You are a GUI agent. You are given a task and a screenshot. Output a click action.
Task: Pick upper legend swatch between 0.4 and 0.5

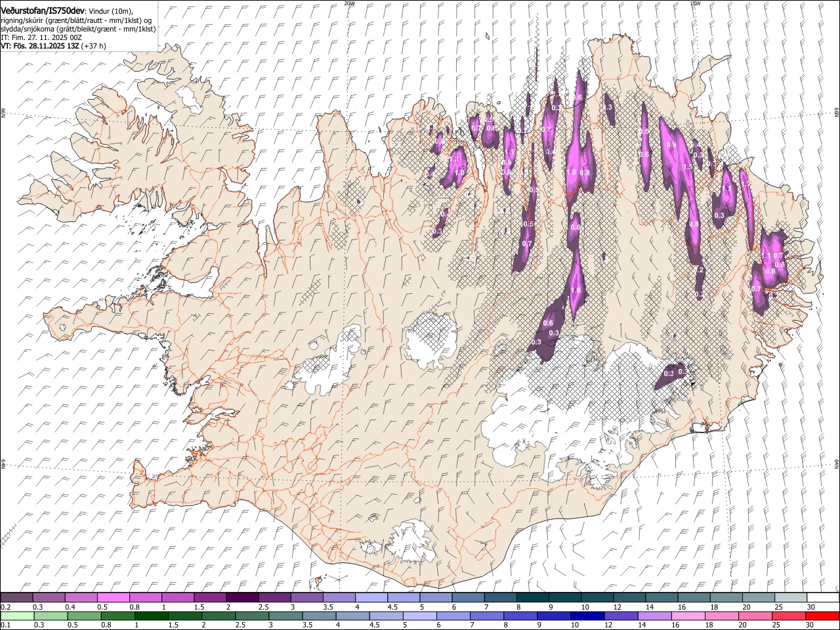point(81,598)
